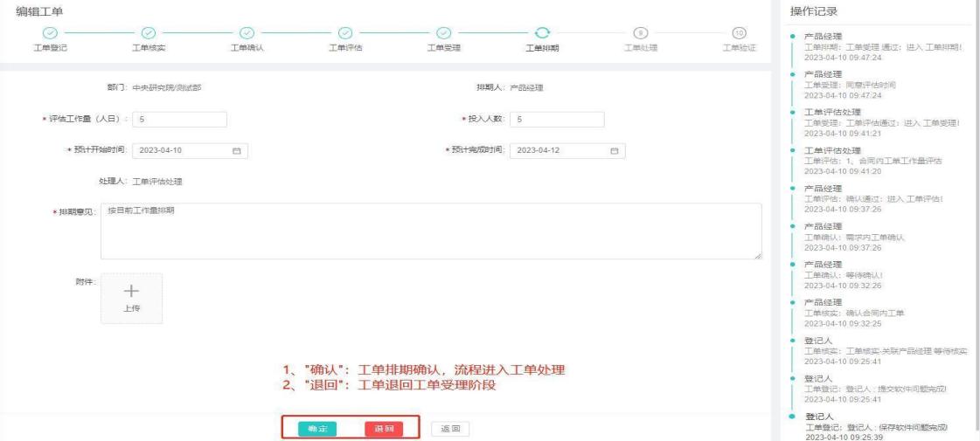Click the 预计开始时间 date field
This screenshot has height=441, width=980.
click(x=179, y=151)
